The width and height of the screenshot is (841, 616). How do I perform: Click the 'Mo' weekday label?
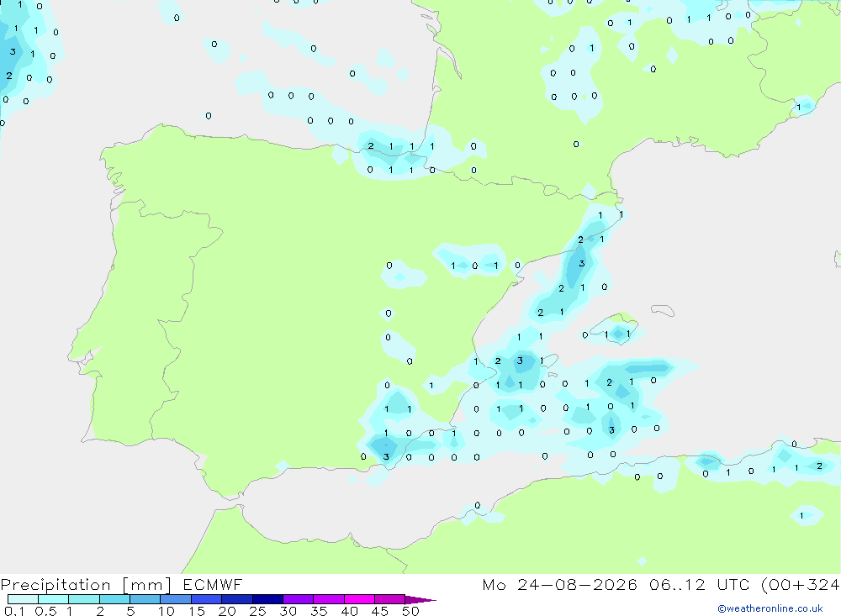point(494,584)
